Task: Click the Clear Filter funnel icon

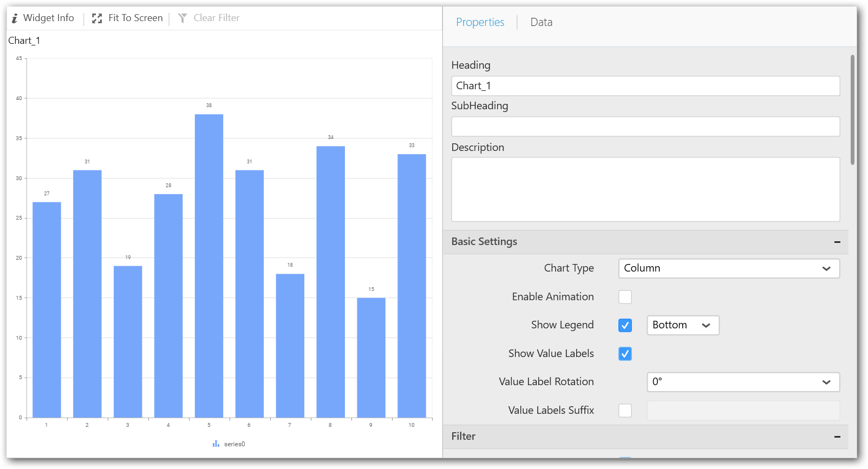Action: (x=182, y=18)
